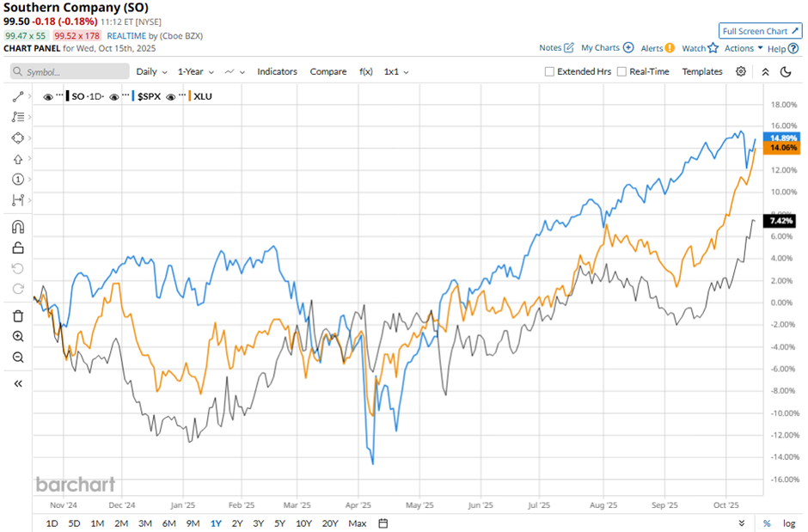Viewport: 808px width, 532px height.
Task: Redo the chart action
Action: click(x=18, y=289)
